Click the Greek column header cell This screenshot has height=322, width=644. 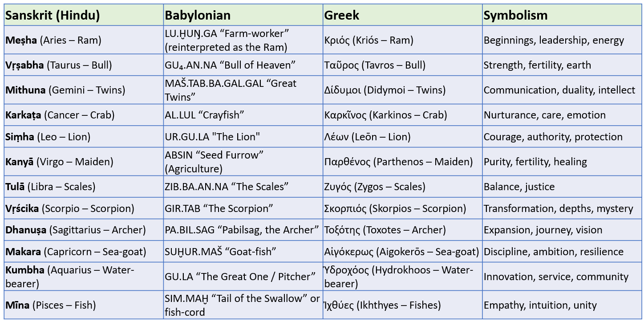(342, 16)
